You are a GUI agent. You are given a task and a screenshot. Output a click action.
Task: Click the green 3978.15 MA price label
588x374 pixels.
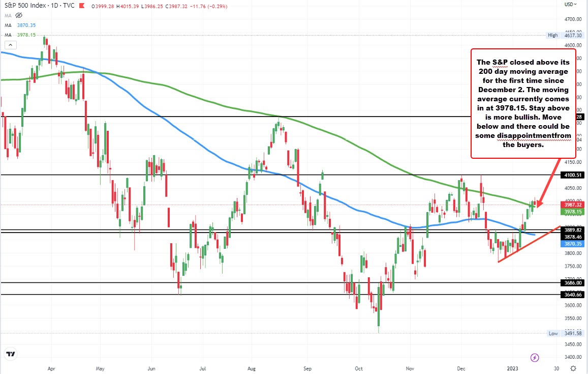click(573, 212)
